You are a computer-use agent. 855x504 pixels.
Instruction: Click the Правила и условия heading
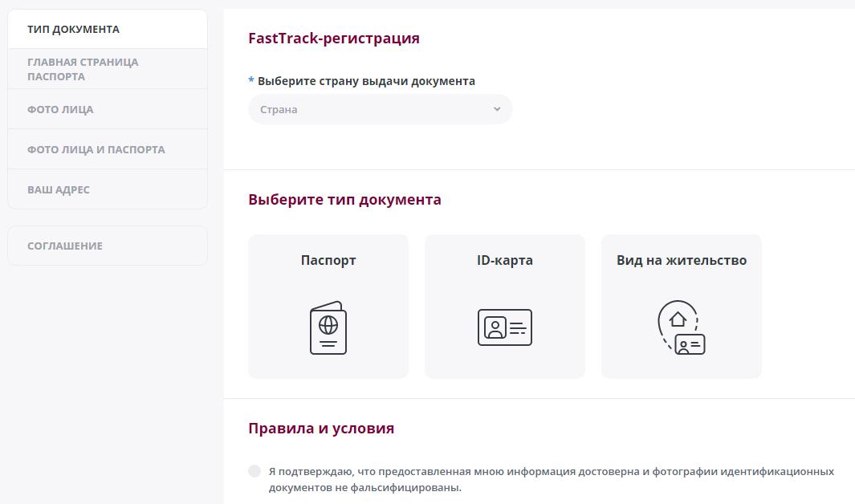321,429
